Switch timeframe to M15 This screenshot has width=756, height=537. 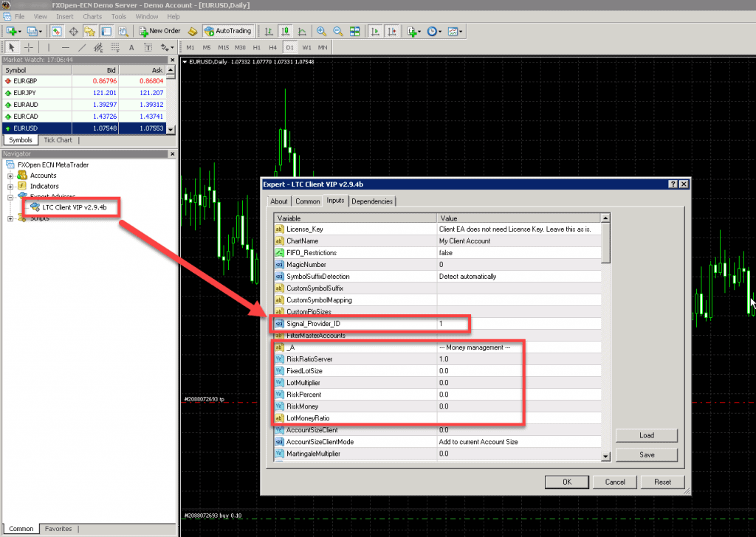pyautogui.click(x=223, y=48)
